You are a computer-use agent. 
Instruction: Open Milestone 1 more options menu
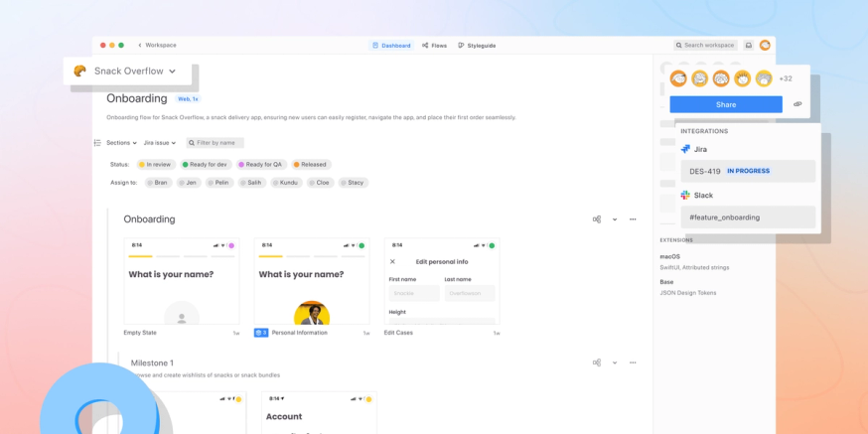633,363
